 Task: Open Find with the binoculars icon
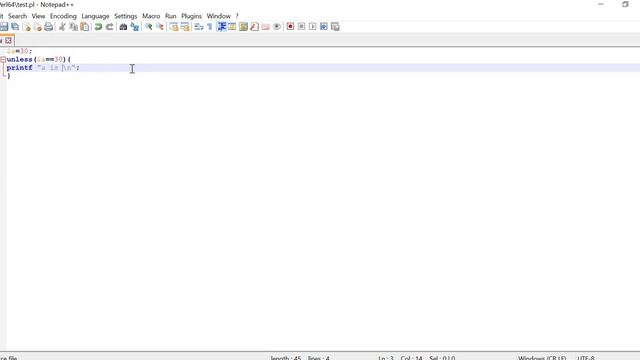(x=123, y=27)
